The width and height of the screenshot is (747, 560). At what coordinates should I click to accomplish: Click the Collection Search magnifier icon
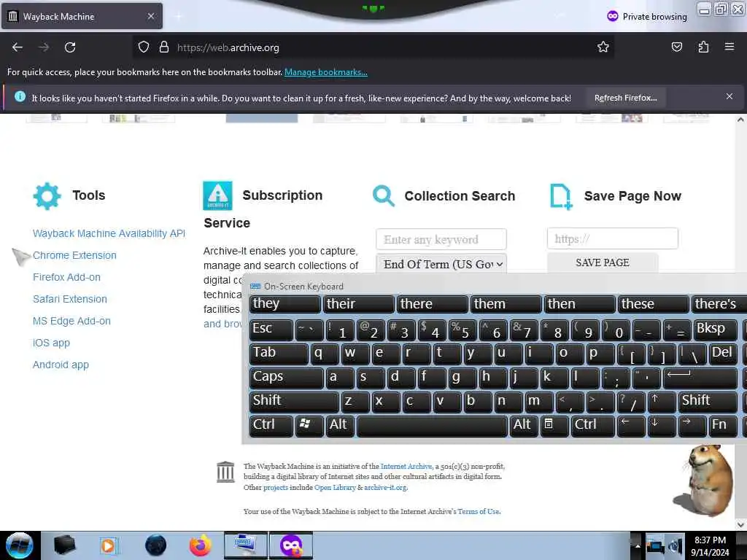pos(384,195)
